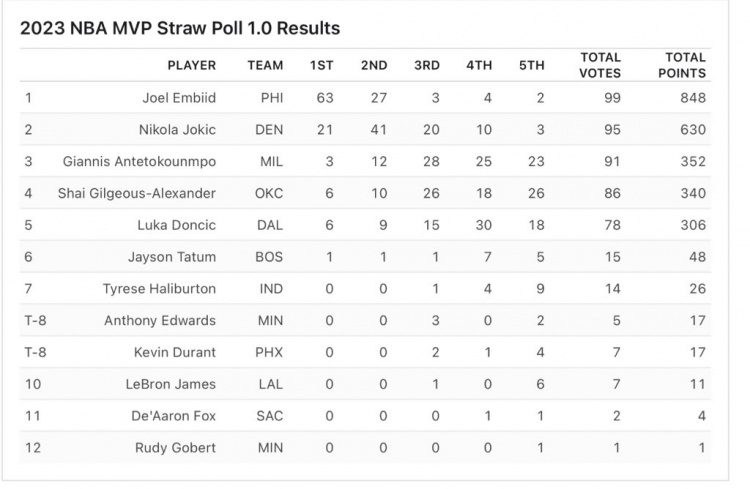
Task: Click the De'Aaron Fox name
Action: 174,416
